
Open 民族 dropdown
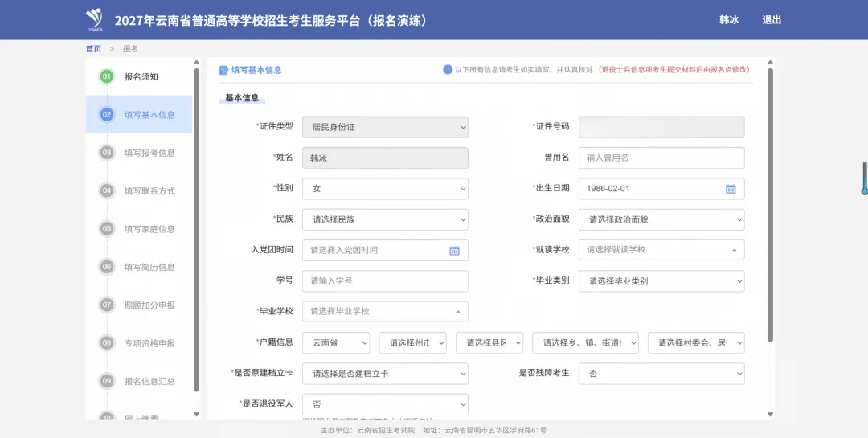click(x=385, y=219)
